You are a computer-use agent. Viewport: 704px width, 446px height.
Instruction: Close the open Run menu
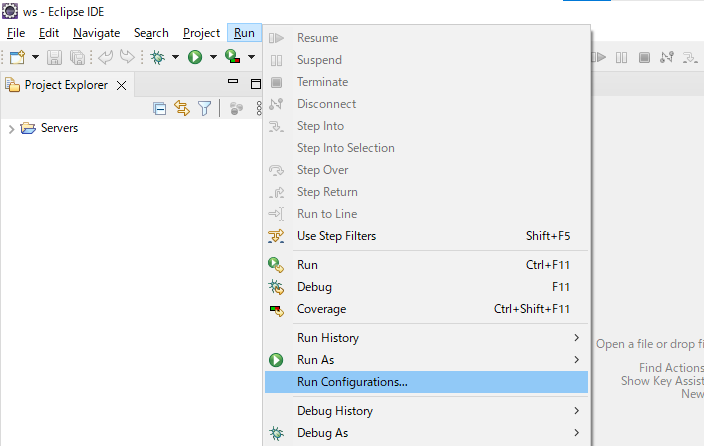(244, 33)
